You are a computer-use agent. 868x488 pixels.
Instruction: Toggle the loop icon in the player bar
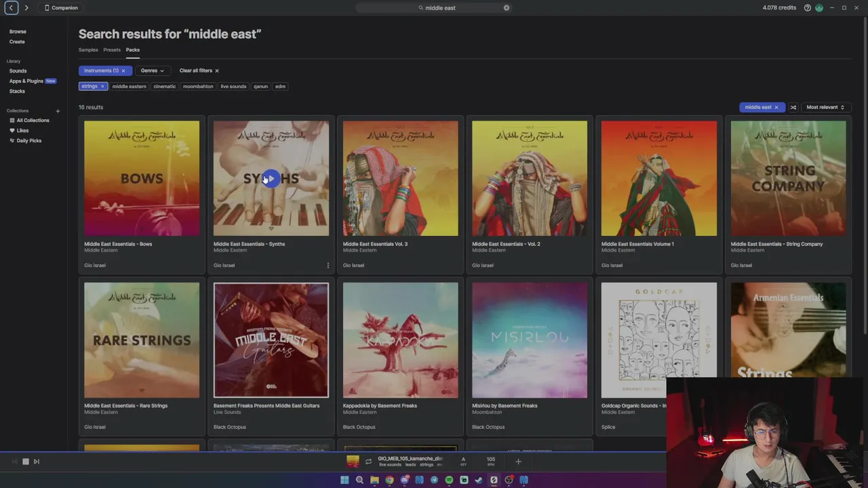point(368,462)
